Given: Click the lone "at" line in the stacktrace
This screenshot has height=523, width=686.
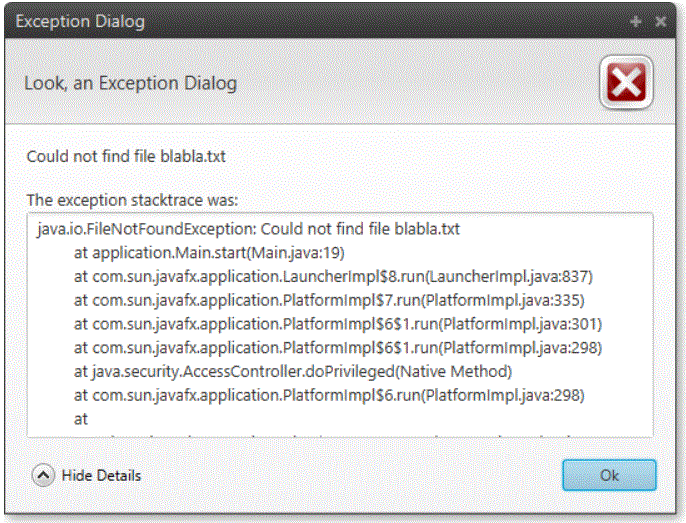Looking at the screenshot, I should pyautogui.click(x=81, y=420).
